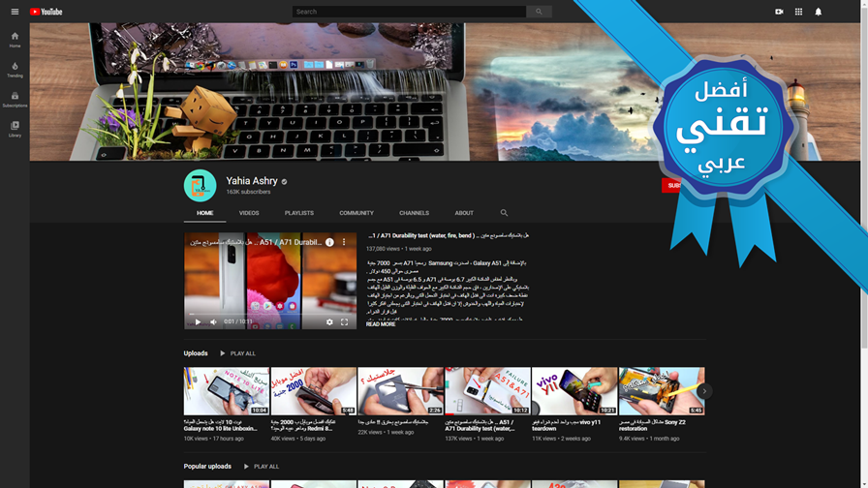Toggle fullscreen on featured video
868x488 pixels.
(344, 321)
